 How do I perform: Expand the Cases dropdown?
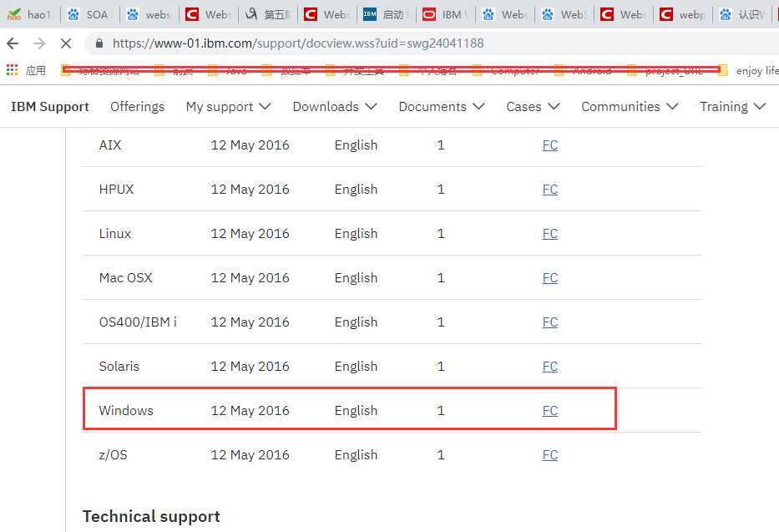533,107
